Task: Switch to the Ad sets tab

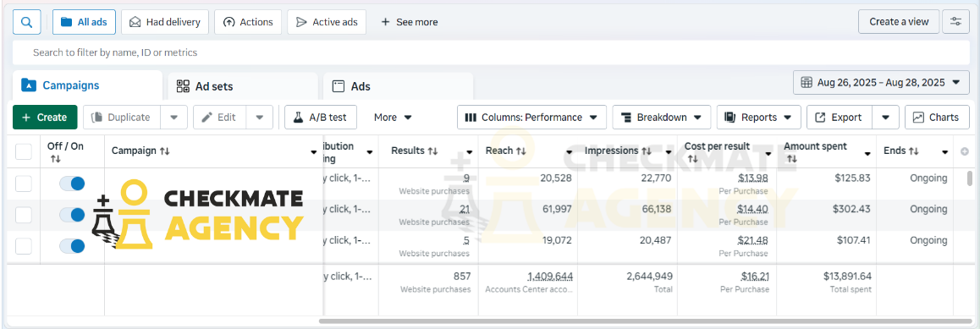Action: 243,86
